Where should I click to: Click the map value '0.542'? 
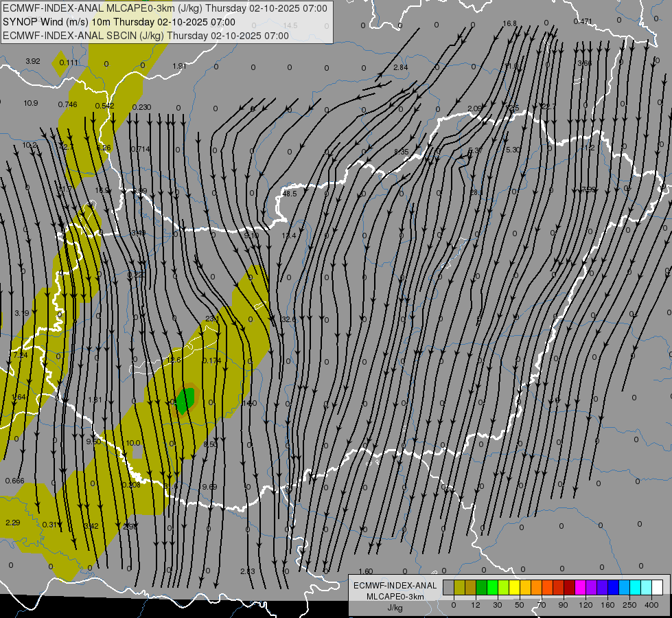tap(104, 106)
